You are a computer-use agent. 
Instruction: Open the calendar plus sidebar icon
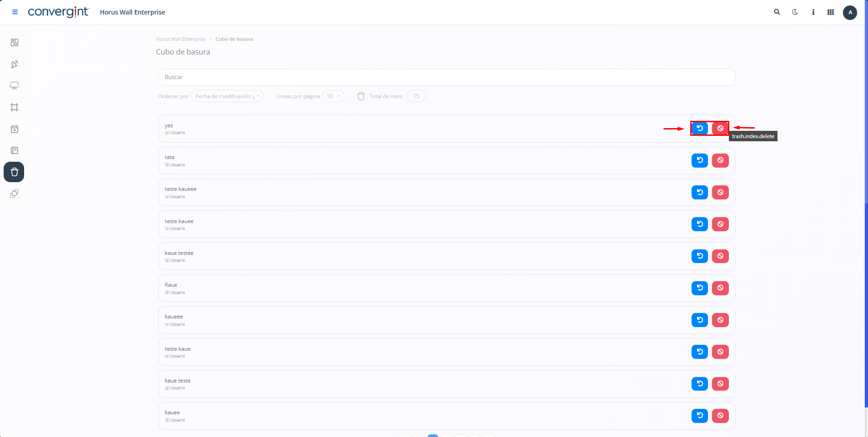point(15,129)
